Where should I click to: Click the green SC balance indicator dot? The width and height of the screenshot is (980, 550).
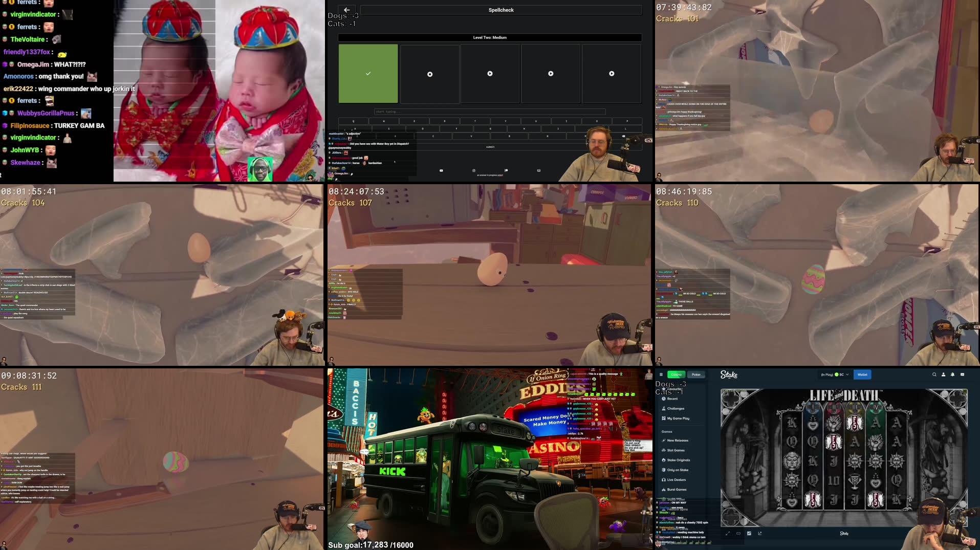[837, 375]
